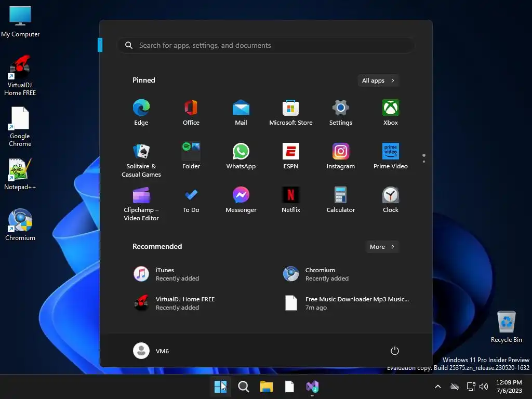Viewport: 532px width, 399px height.
Task: Click the search box in Start menu
Action: pos(265,45)
